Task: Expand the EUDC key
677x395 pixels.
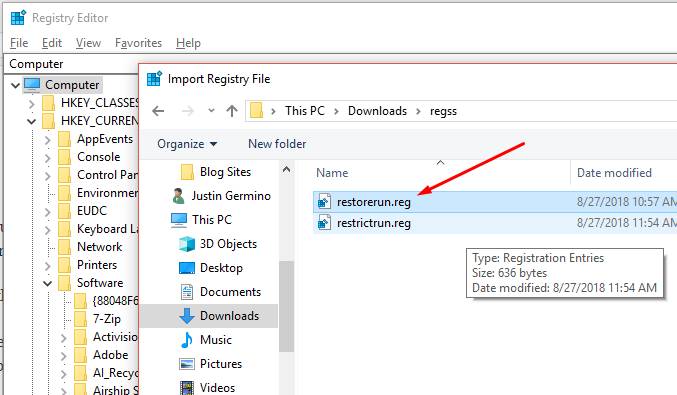Action: pos(47,212)
